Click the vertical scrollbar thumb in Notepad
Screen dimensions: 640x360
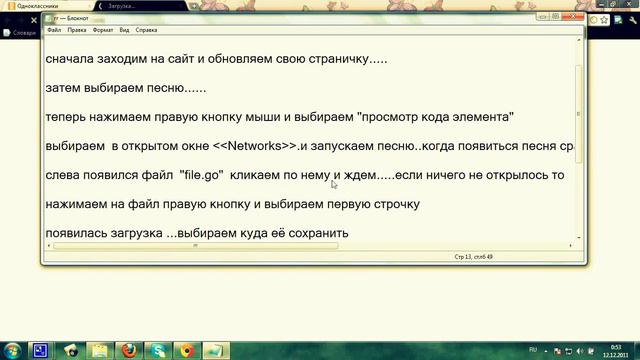[578, 114]
